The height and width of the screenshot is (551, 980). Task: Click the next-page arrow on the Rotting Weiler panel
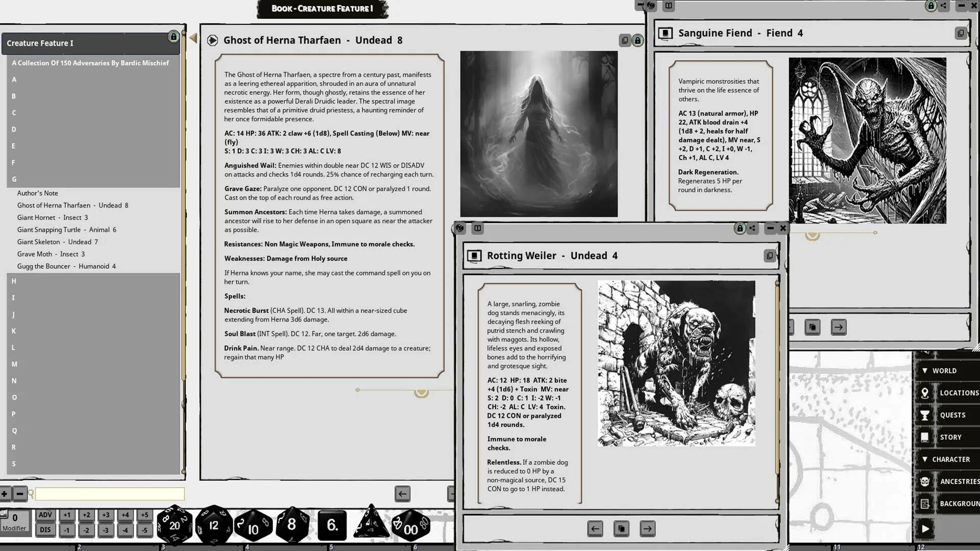(647, 529)
